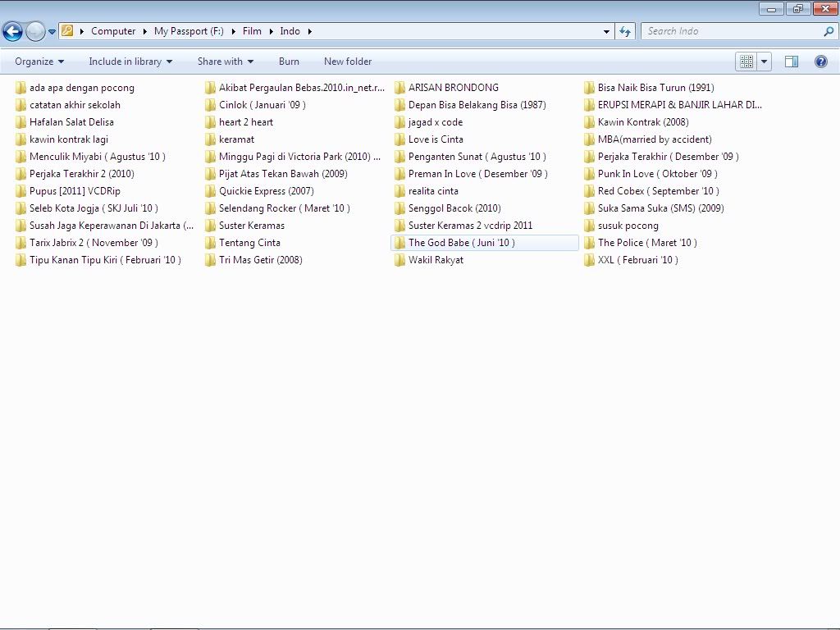Change your view icon button
The width and height of the screenshot is (840, 630).
point(746,62)
